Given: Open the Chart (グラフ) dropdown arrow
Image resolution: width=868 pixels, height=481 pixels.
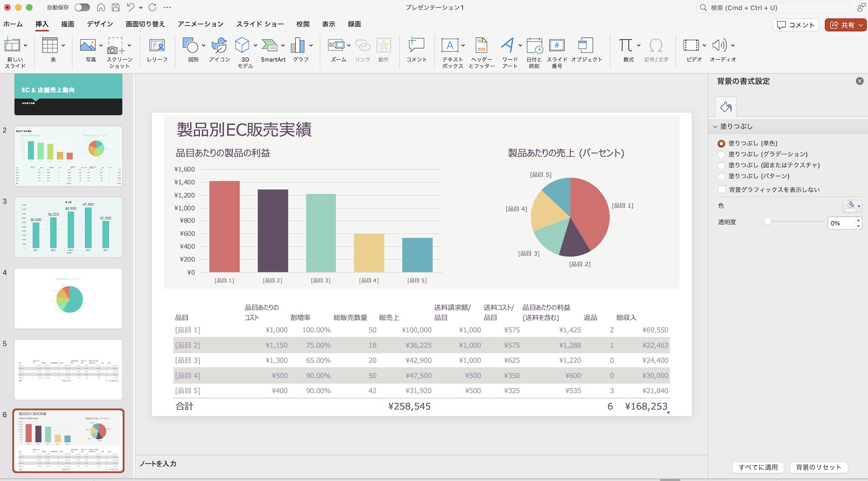Looking at the screenshot, I should [311, 45].
